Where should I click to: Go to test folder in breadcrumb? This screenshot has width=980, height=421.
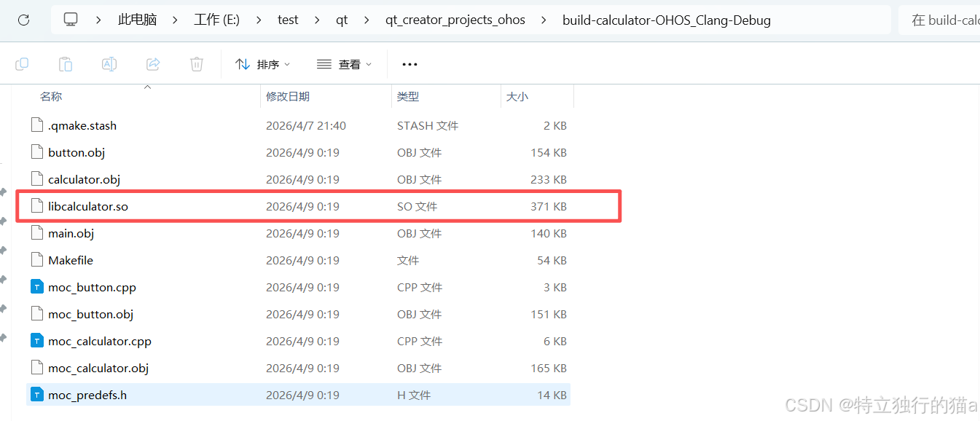pos(288,20)
